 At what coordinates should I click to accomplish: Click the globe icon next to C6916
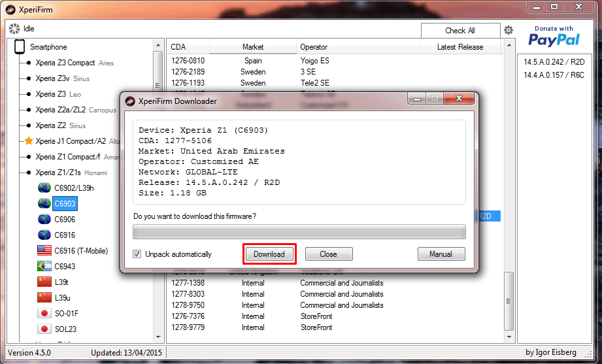click(x=44, y=235)
